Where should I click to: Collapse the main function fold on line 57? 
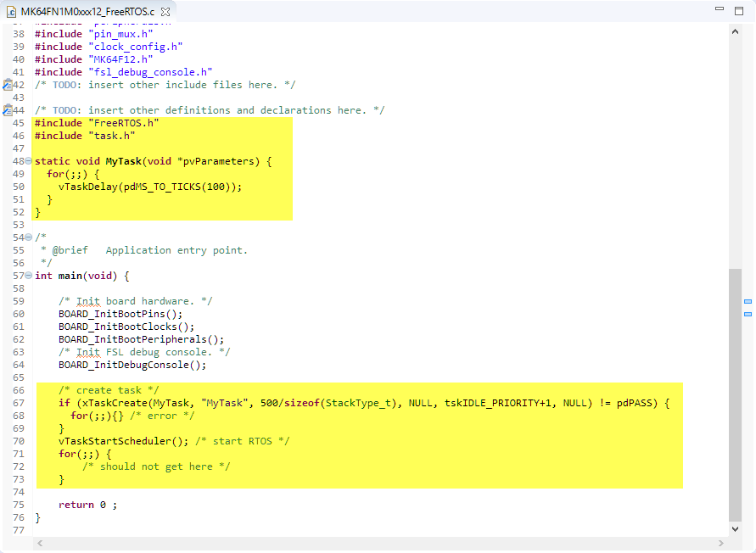(29, 276)
